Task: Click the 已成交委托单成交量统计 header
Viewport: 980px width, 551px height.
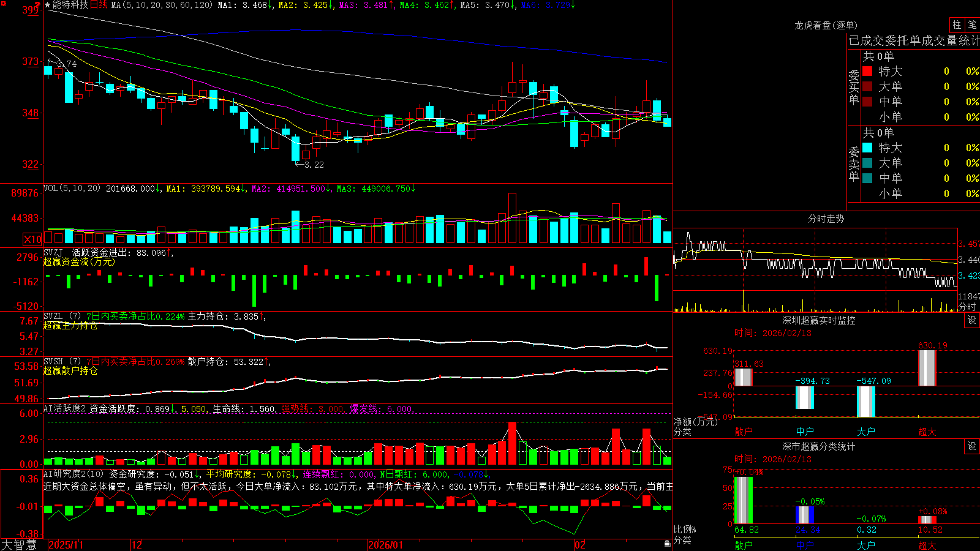Action: 914,40
